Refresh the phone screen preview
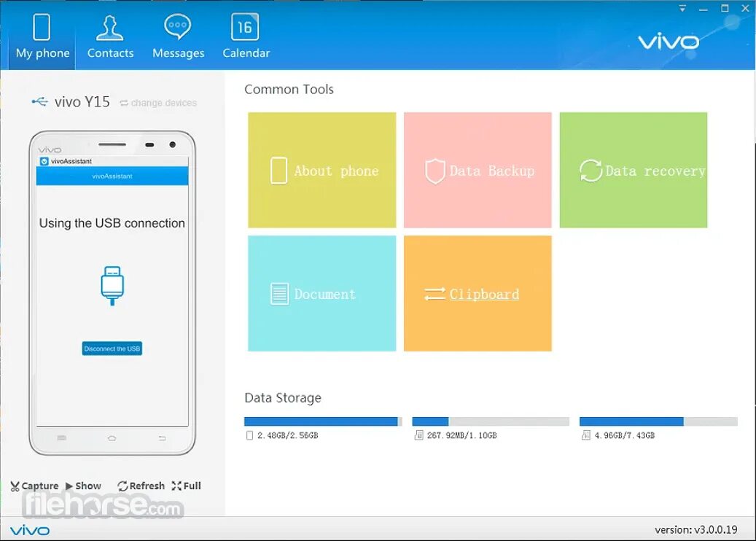The image size is (756, 541). (141, 486)
